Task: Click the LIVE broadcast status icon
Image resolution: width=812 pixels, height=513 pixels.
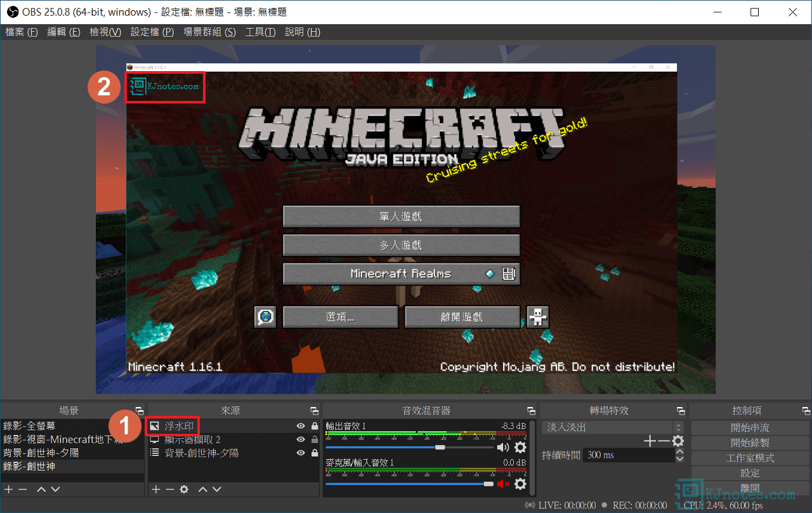Action: (x=530, y=505)
